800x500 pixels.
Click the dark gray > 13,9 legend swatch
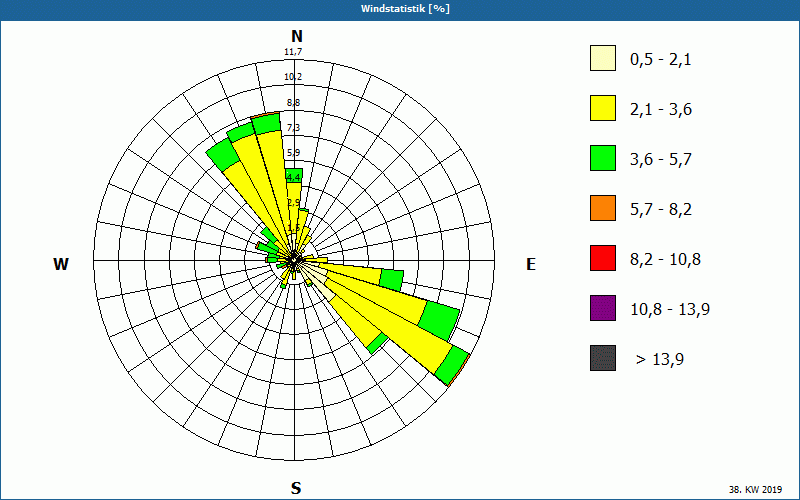(603, 358)
